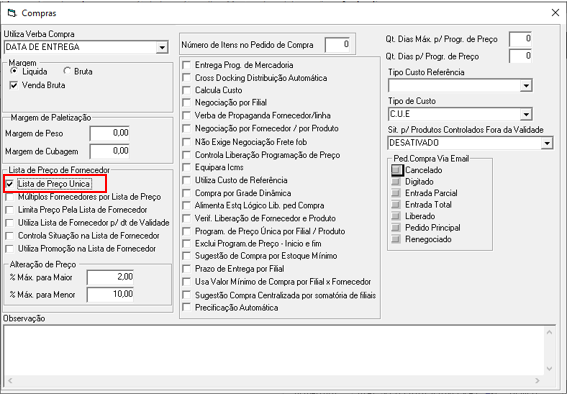Enable Alimenta Estq Lógico Lib. ped Compra

tap(186, 206)
